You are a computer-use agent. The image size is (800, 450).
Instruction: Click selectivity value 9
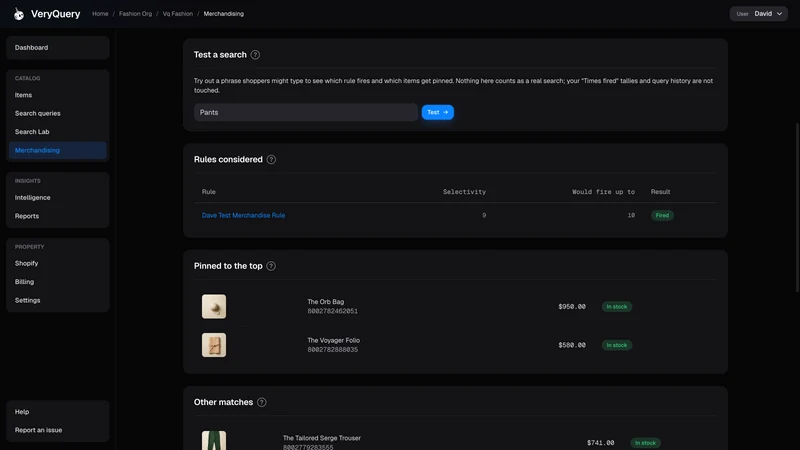[x=484, y=215]
